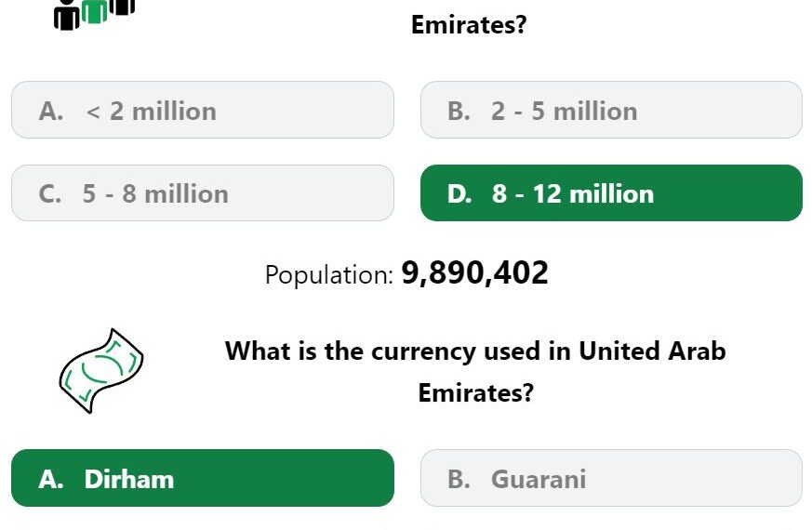Click the 'B.' letter beside '2 - 5 million'
Screen dimensions: 812x530
[x=459, y=112]
